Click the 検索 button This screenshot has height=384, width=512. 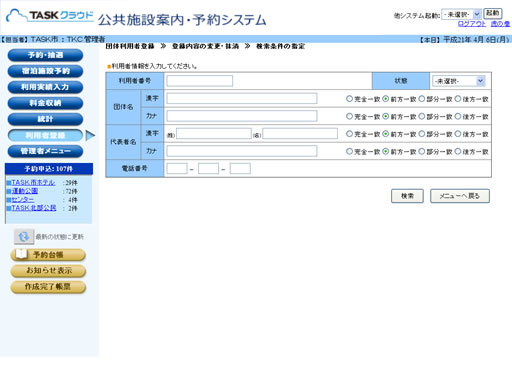(407, 196)
